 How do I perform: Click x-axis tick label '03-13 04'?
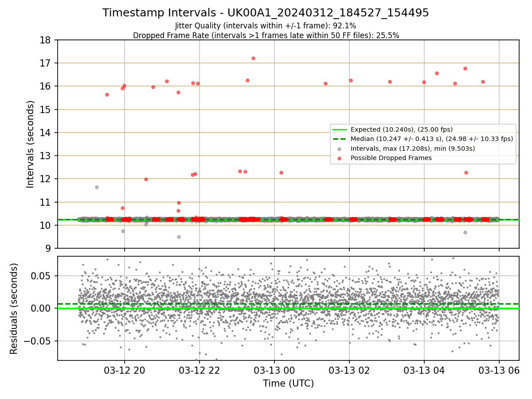tap(424, 370)
